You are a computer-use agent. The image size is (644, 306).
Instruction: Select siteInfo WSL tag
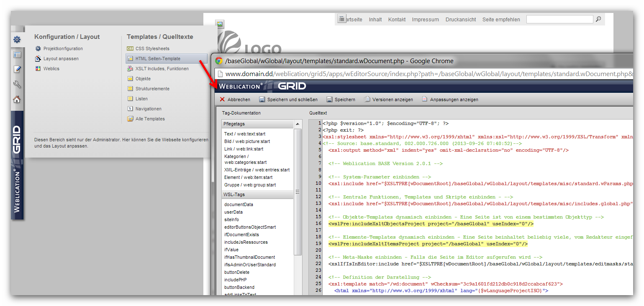[232, 219]
